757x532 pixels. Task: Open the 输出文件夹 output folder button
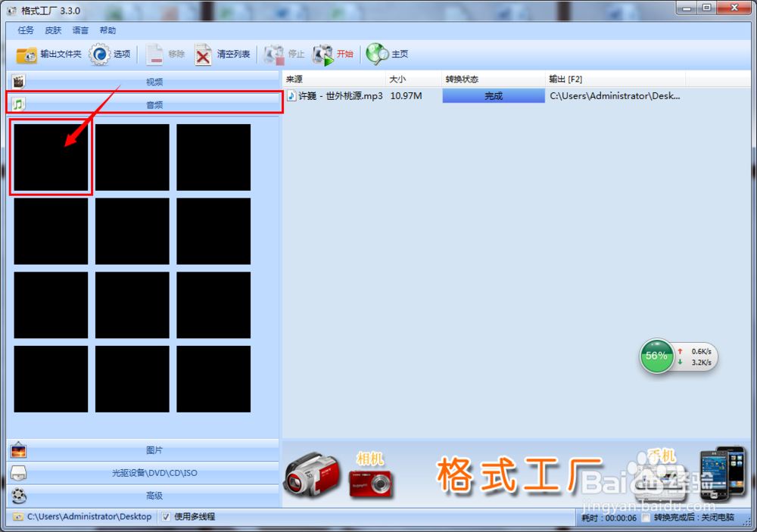point(48,54)
